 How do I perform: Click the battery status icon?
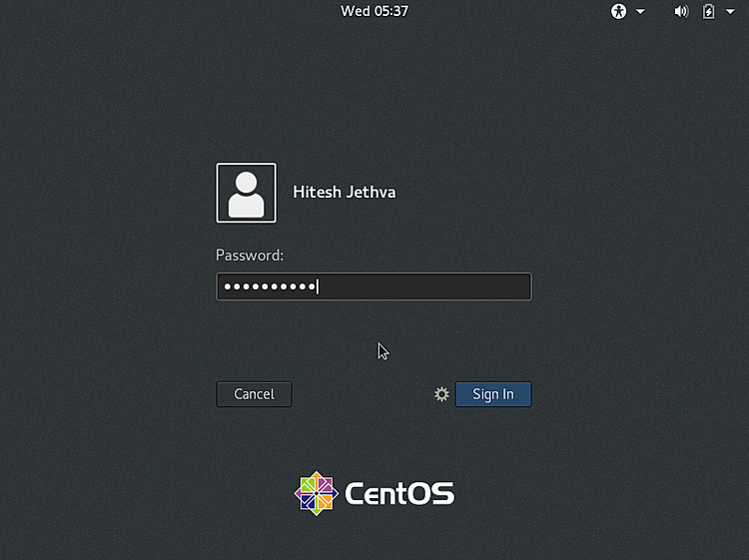pyautogui.click(x=708, y=11)
